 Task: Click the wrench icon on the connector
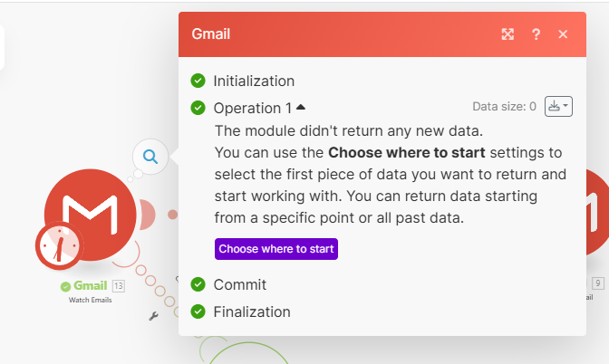tap(153, 316)
